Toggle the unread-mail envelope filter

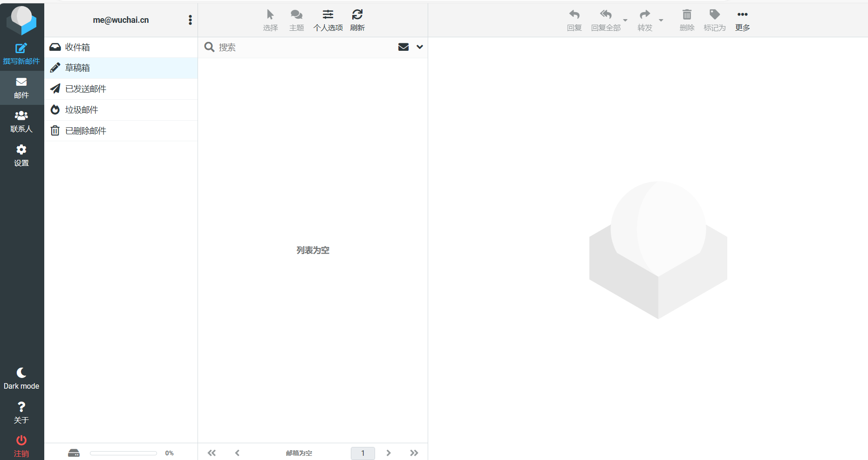click(403, 47)
